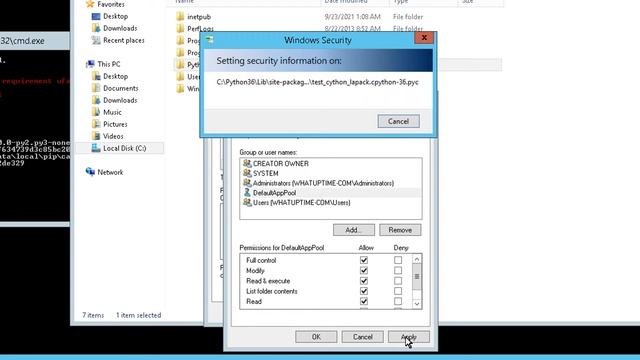Screen dimensions: 640x360
Task: Click Cancel at the bottom of the permissions dialog
Action: (362, 337)
